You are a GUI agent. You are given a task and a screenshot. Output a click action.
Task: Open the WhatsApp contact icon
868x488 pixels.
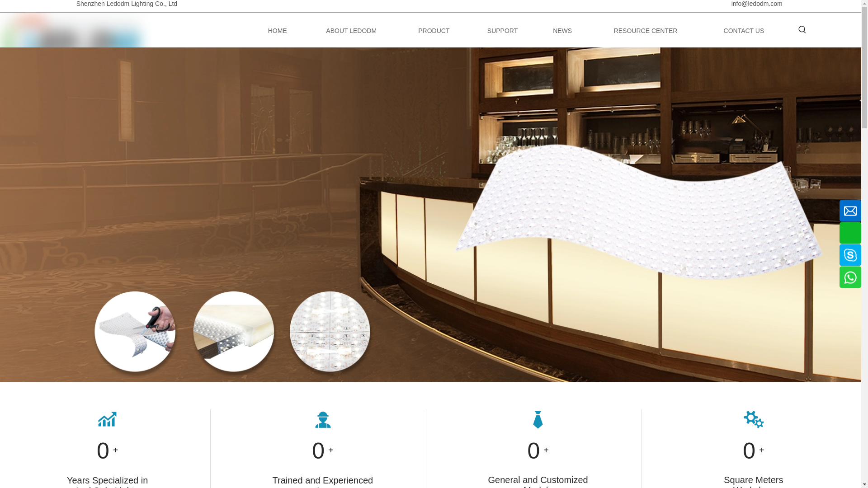coord(850,277)
